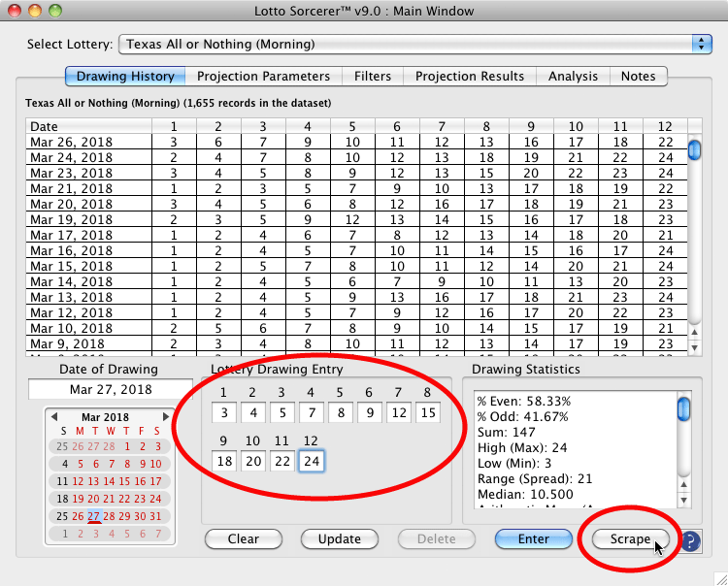Select the Mar 24, 2018 row
Viewport: 728px width, 586px height.
[x=356, y=157]
